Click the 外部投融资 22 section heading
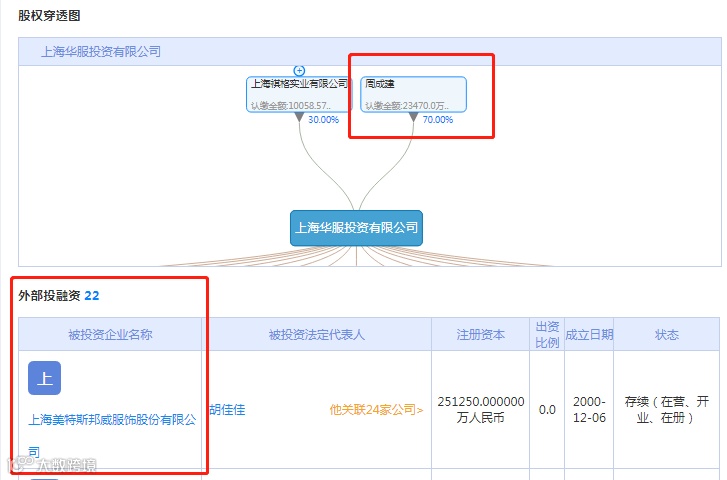This screenshot has height=480, width=727. pos(59,295)
